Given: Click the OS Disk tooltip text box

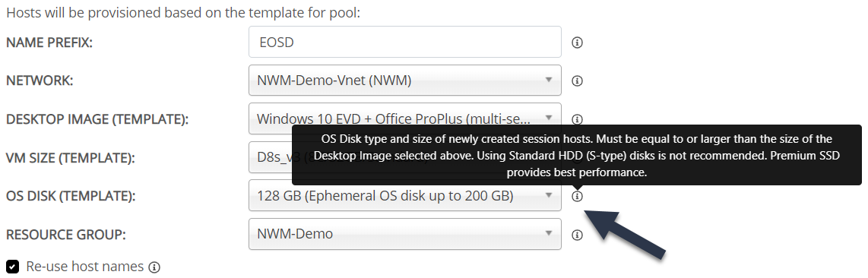Looking at the screenshot, I should point(577,155).
